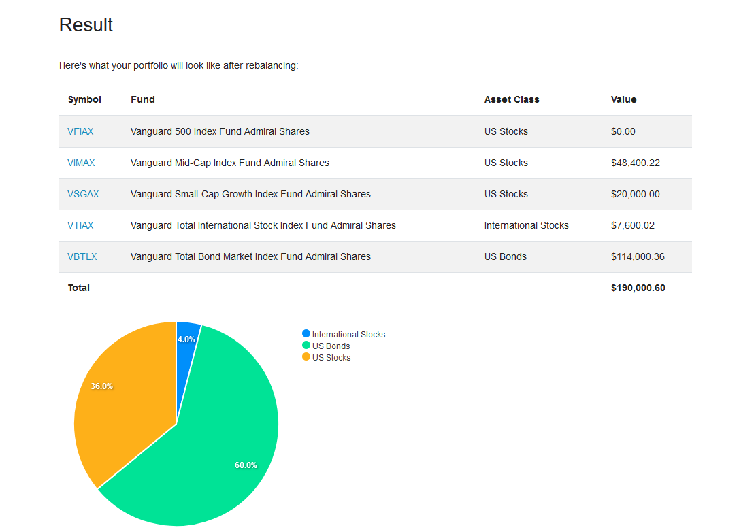The height and width of the screenshot is (532, 756).
Task: Open the VFIAX fund link
Action: [x=80, y=131]
